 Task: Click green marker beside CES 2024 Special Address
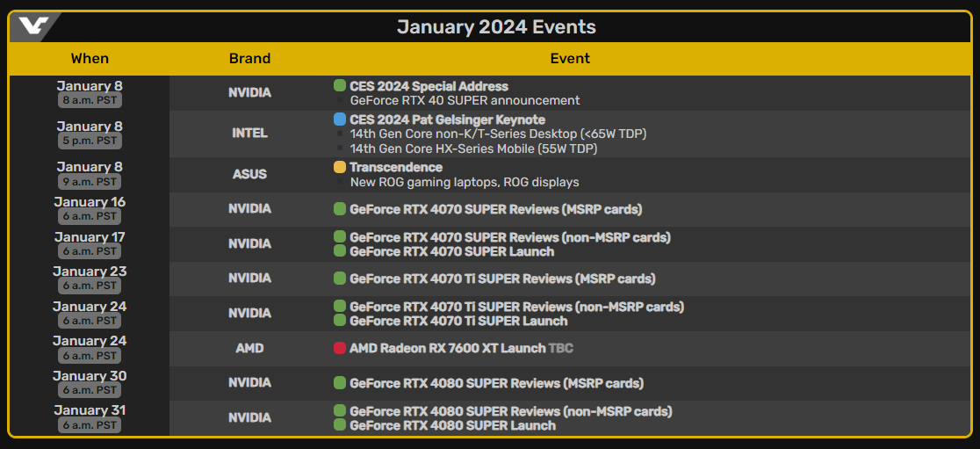[x=339, y=86]
